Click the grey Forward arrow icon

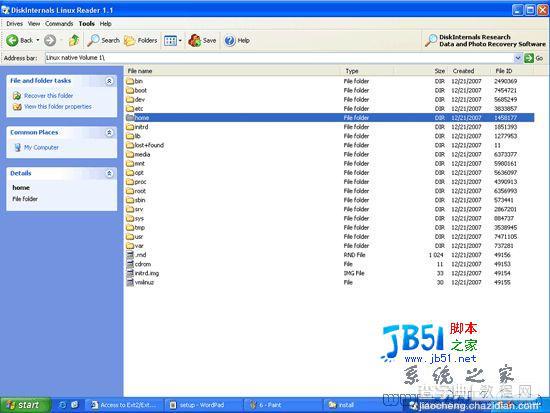(50, 40)
